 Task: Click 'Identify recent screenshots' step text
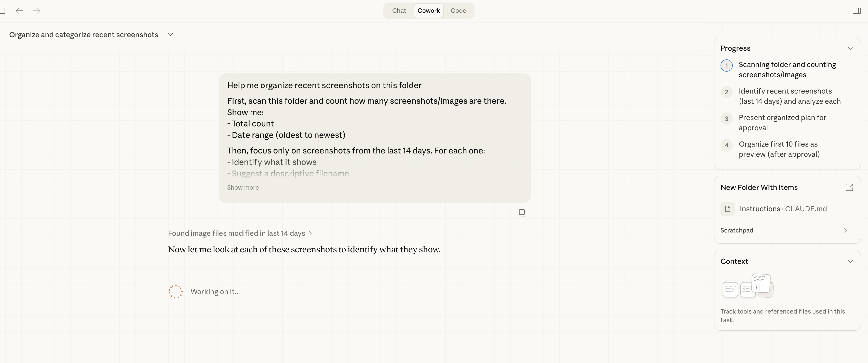pos(790,96)
